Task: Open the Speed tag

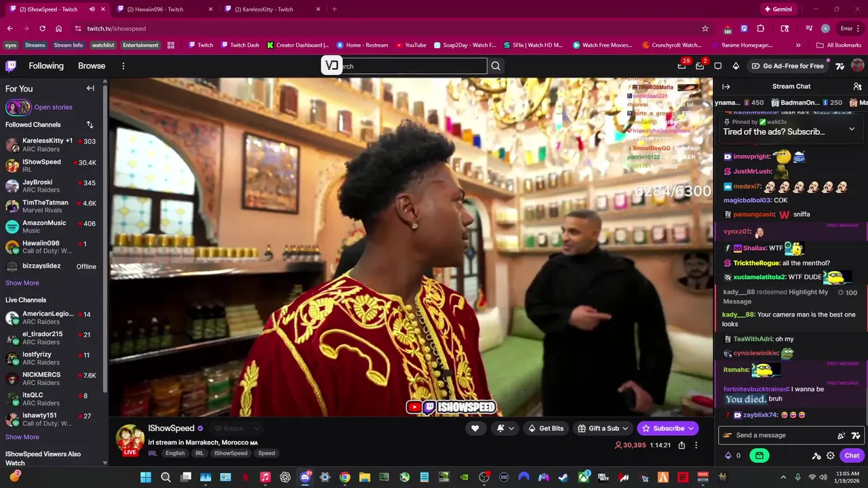Action: 267,453
